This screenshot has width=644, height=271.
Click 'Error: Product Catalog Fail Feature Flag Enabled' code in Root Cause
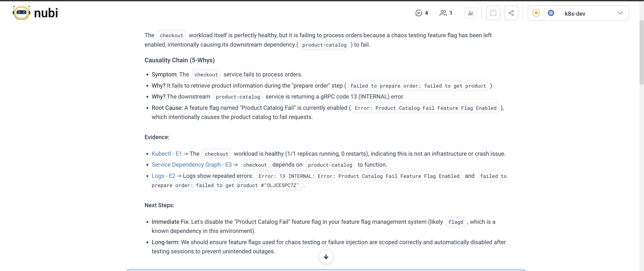[x=426, y=108]
